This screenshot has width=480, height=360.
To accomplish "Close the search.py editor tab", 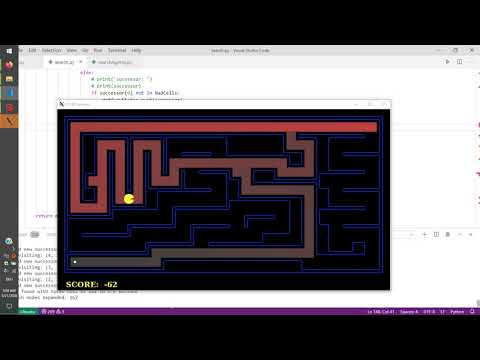I will tap(81, 62).
